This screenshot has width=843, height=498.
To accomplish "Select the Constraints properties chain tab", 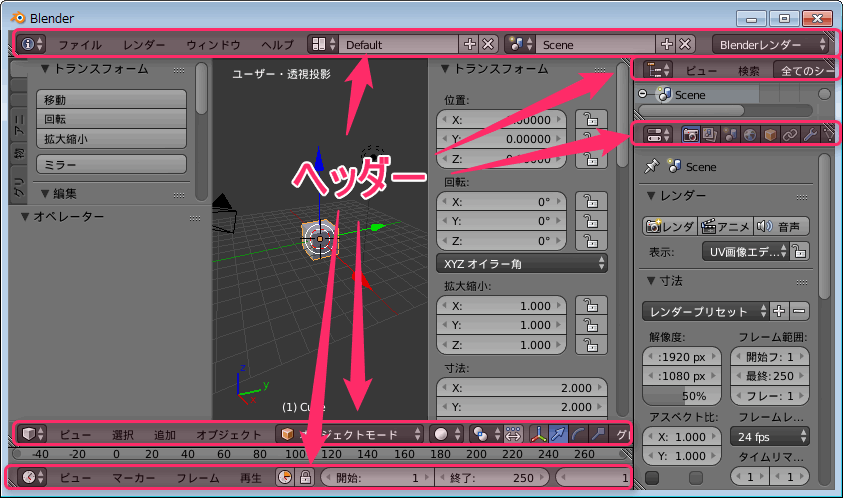I will click(x=789, y=134).
